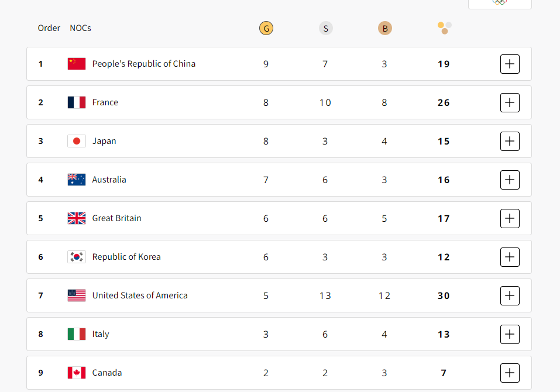The width and height of the screenshot is (560, 392).
Task: Click the Olympic rings button at top
Action: [x=500, y=4]
